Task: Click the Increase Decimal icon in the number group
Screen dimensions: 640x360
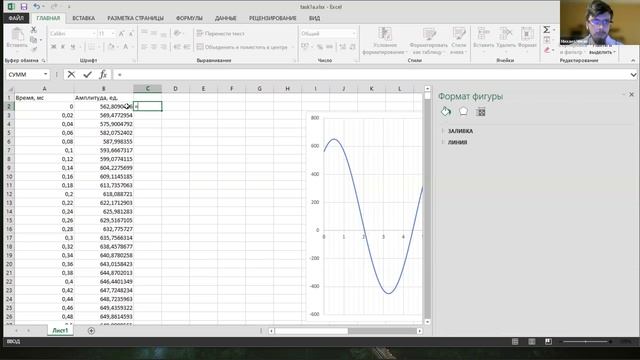Action: pos(343,47)
